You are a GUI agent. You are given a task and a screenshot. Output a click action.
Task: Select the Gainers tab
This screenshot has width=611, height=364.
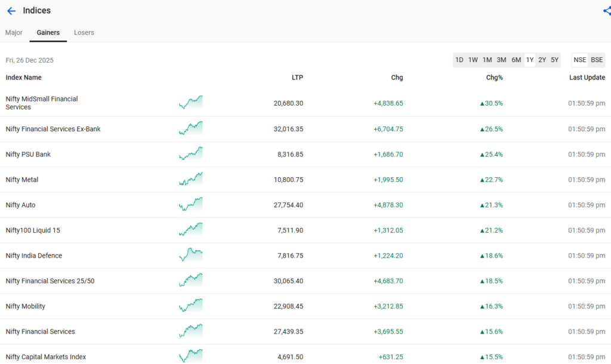coord(48,33)
